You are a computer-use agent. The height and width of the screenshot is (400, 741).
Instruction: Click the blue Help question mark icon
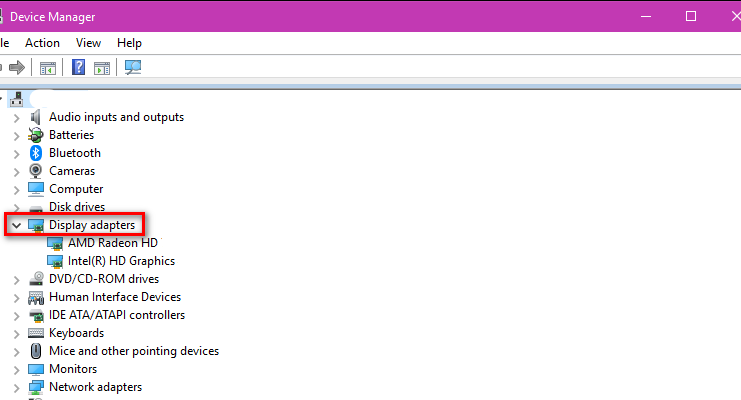(78, 67)
